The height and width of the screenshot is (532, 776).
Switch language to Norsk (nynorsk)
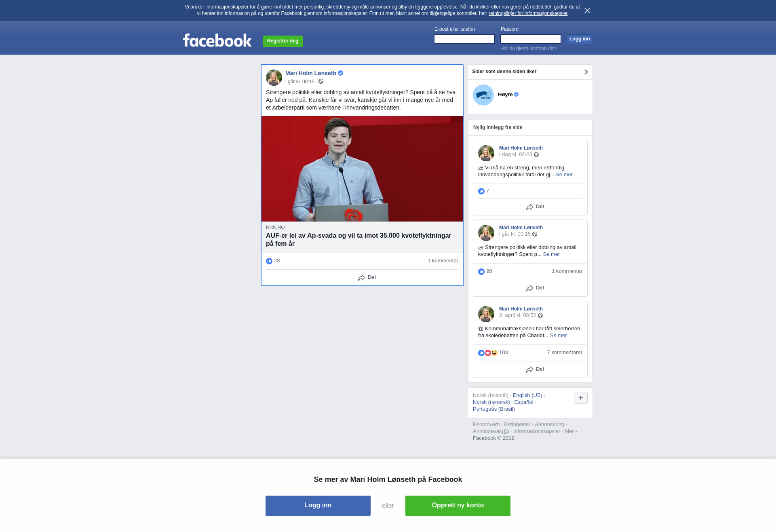(x=491, y=402)
